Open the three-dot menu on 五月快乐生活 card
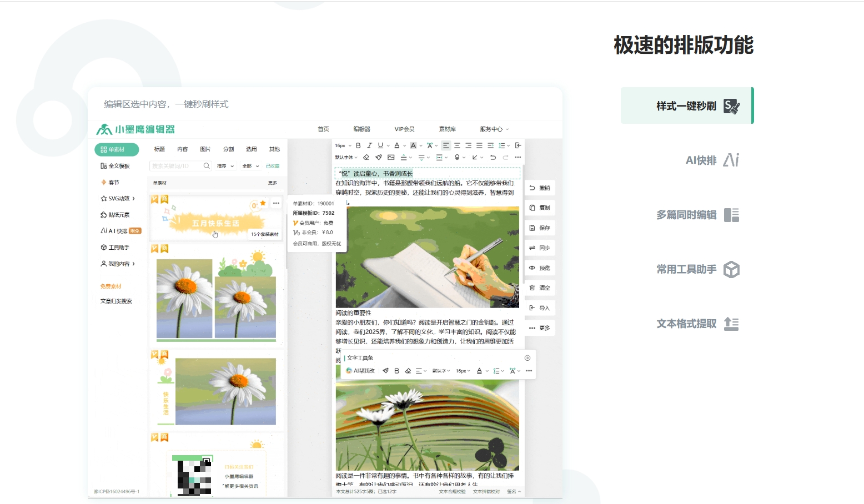The height and width of the screenshot is (504, 864). point(276,203)
